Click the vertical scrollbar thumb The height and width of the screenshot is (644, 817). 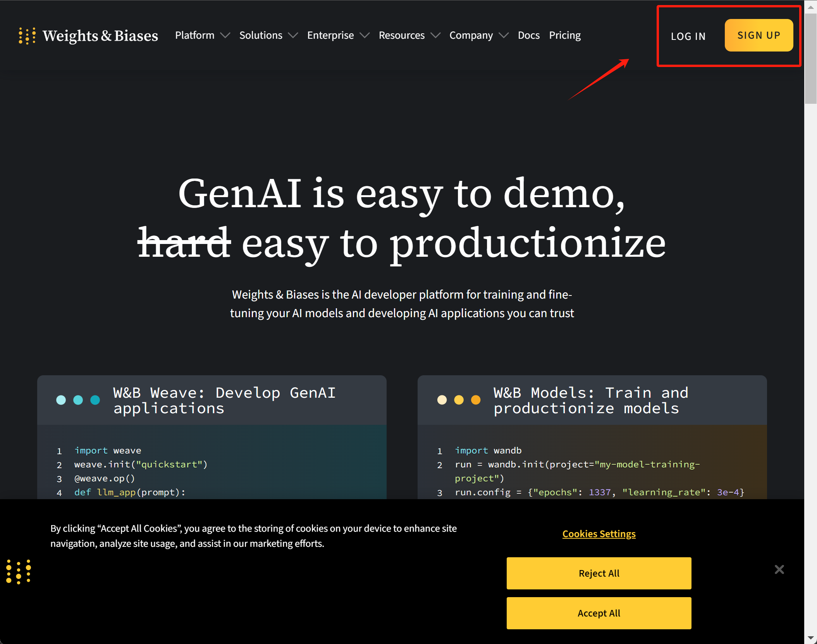click(x=810, y=58)
